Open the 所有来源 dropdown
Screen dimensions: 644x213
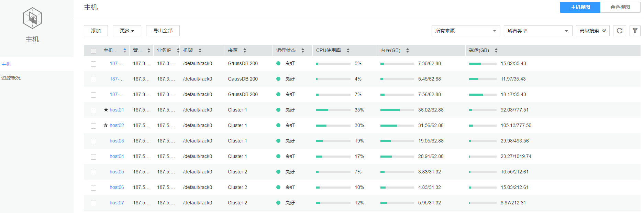pos(466,31)
